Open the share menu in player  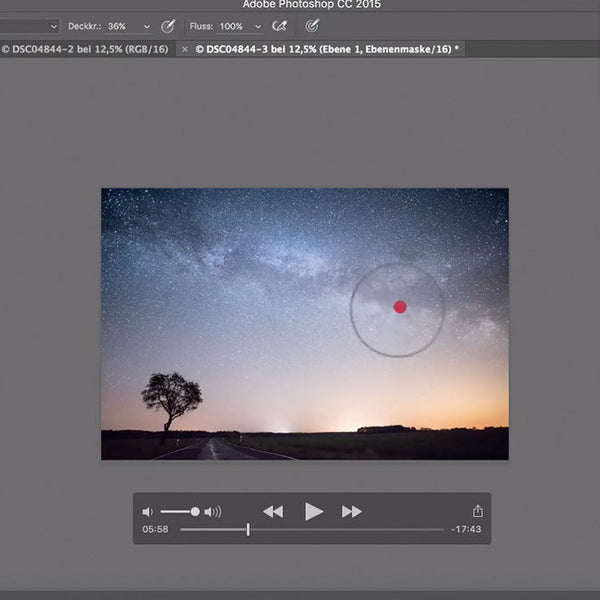(478, 511)
